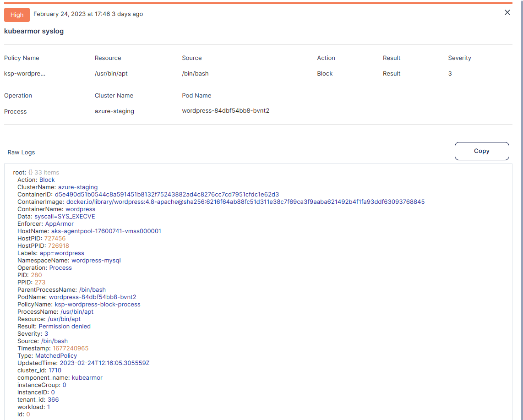Click UpdatedTime 2023-02-24T12:16:05.305559Z value
Screen dimensions: 523x420
105,363
